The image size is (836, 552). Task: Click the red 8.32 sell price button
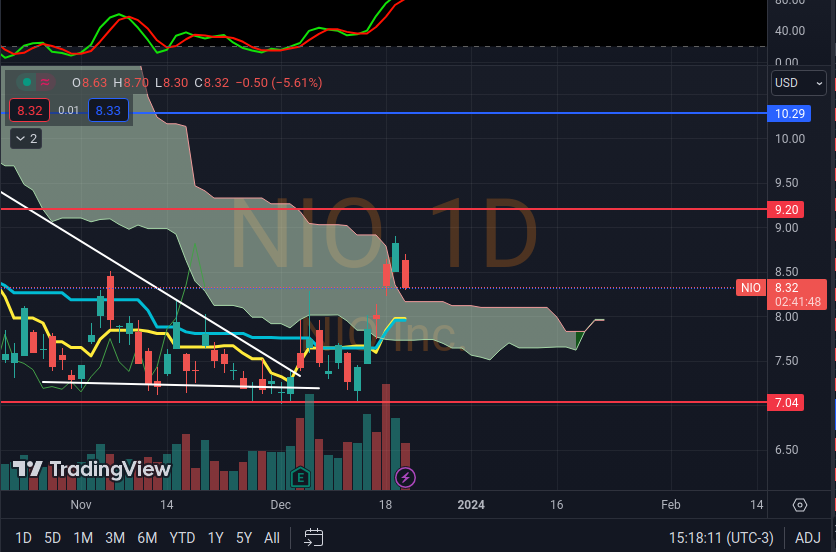[x=29, y=110]
